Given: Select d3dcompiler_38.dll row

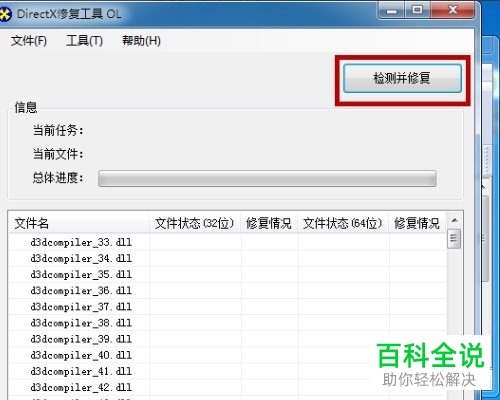Looking at the screenshot, I should (227, 323).
